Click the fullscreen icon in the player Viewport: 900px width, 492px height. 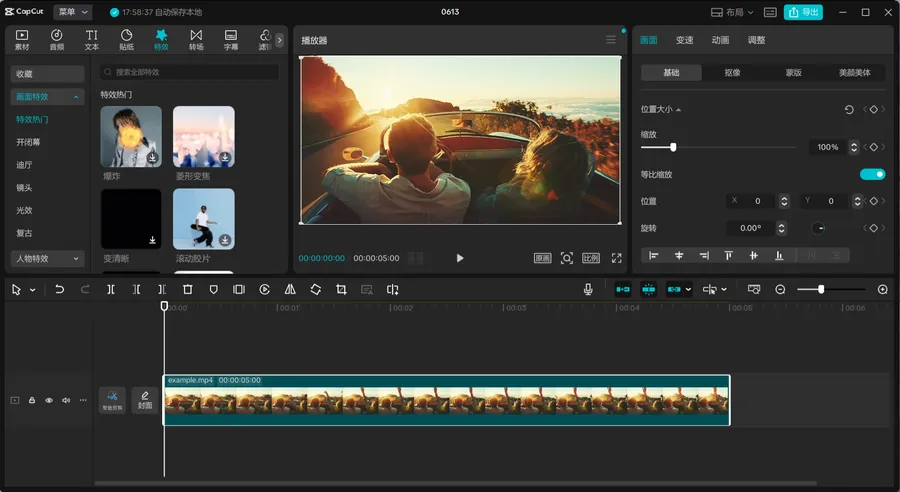coord(617,258)
